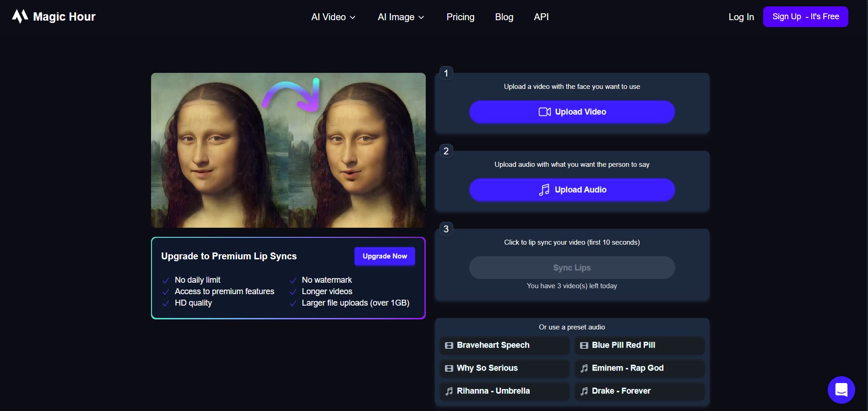Pick the Drake - Forever preset audio
Screen dimensions: 868x411
click(x=640, y=391)
